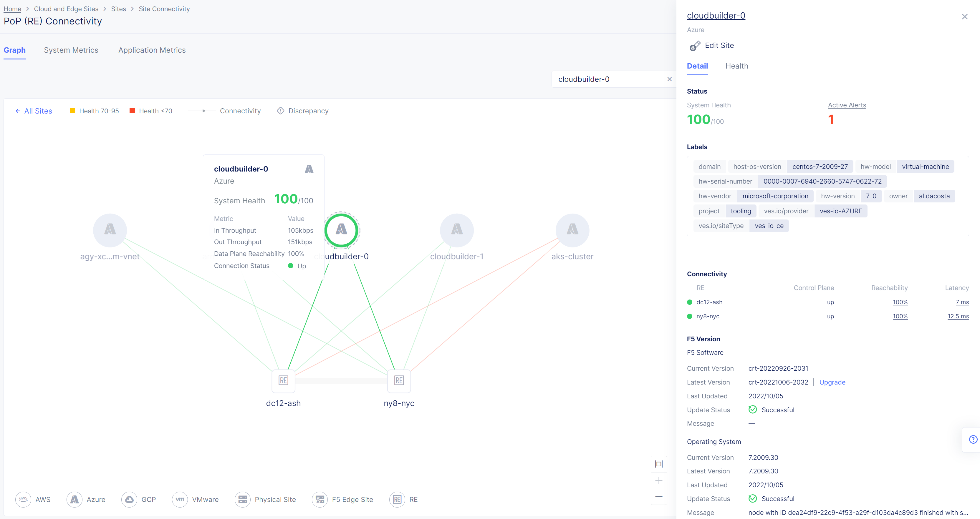Open the Health tab in side panel
The image size is (980, 519).
click(736, 66)
